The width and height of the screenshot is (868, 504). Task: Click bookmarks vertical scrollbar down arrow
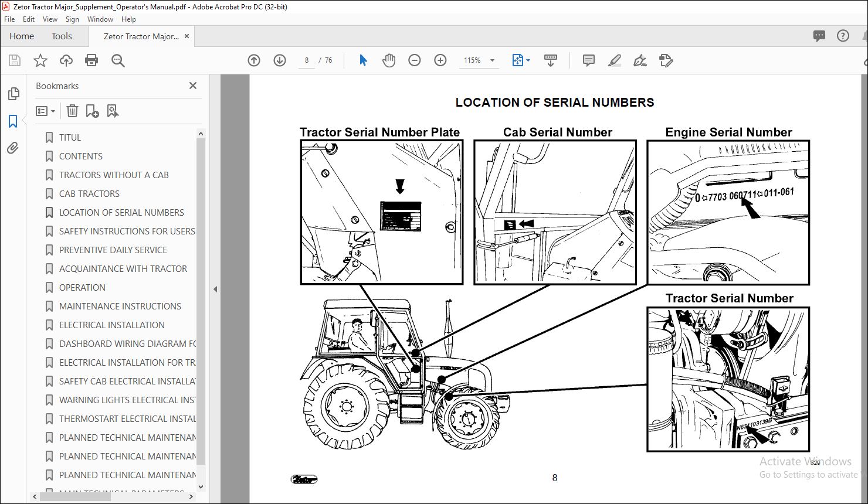point(201,486)
